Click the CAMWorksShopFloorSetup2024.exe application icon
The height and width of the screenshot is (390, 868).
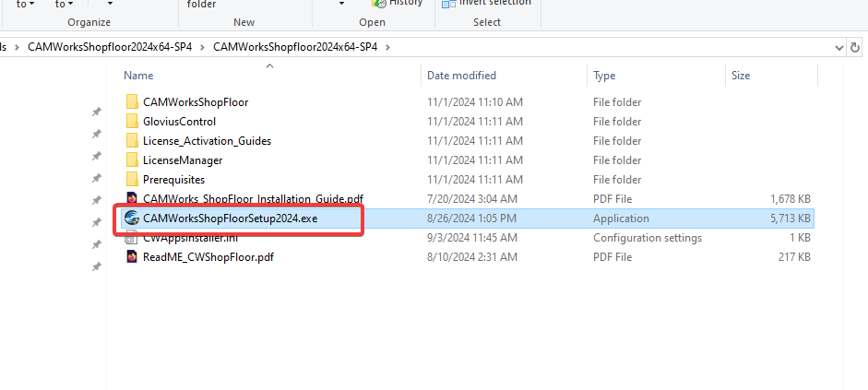pyautogui.click(x=132, y=218)
